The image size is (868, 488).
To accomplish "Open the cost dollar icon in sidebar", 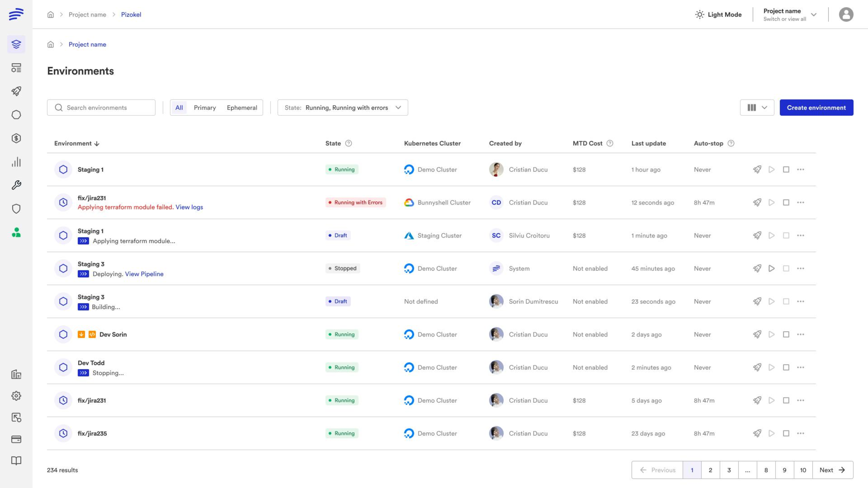I will 16,138.
